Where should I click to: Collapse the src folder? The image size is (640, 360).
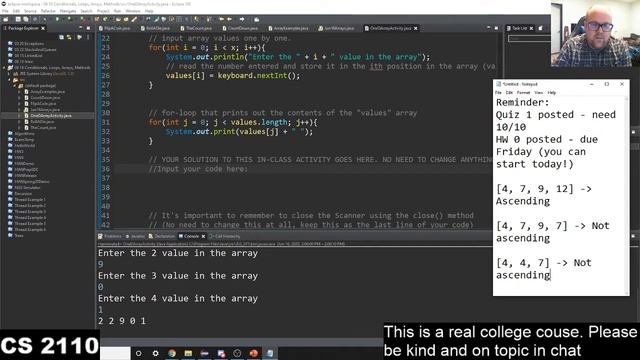coord(9,80)
